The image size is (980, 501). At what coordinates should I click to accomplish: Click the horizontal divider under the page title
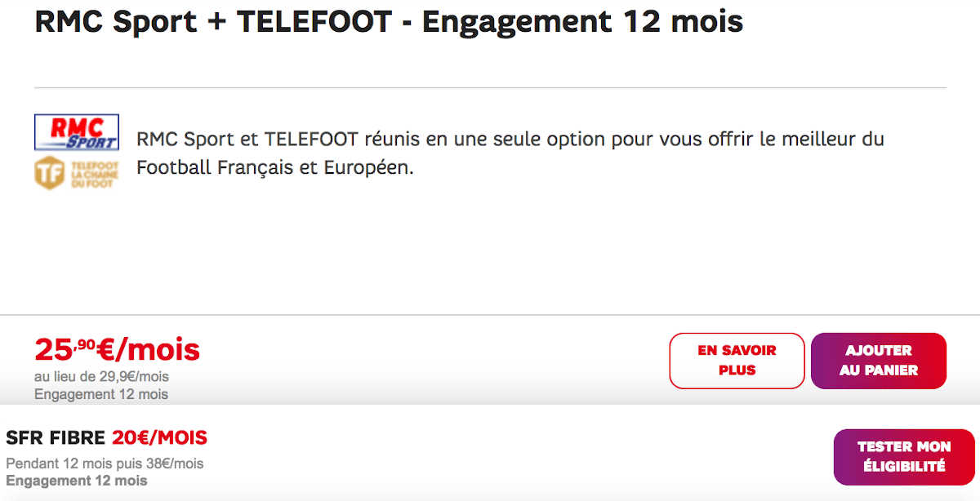point(490,85)
